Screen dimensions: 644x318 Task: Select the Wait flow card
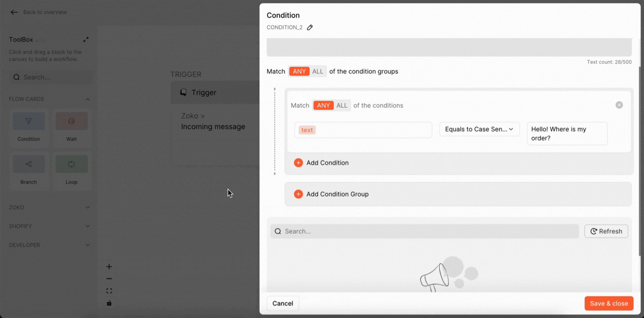tap(72, 128)
